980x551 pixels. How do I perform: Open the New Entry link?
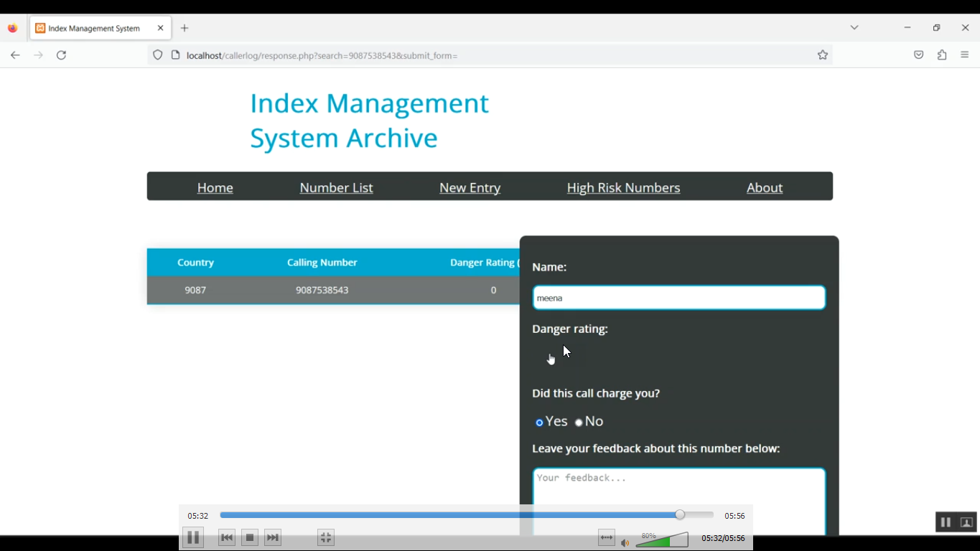tap(470, 188)
